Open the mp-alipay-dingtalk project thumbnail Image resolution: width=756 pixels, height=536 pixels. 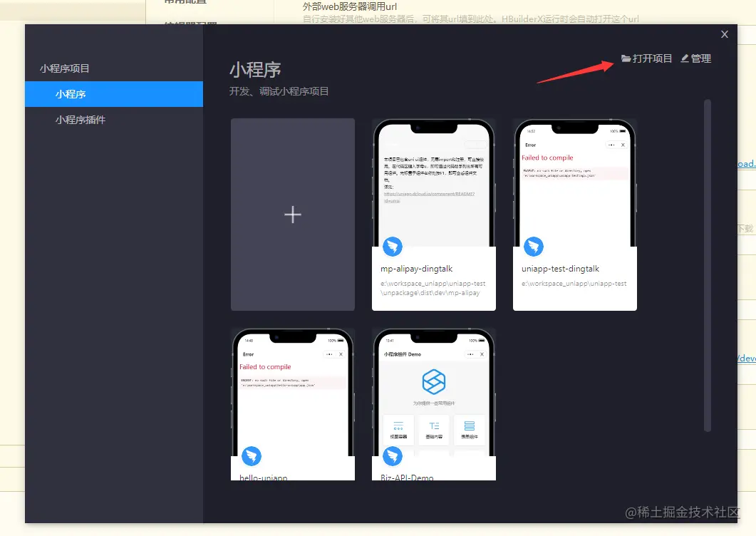(x=434, y=183)
